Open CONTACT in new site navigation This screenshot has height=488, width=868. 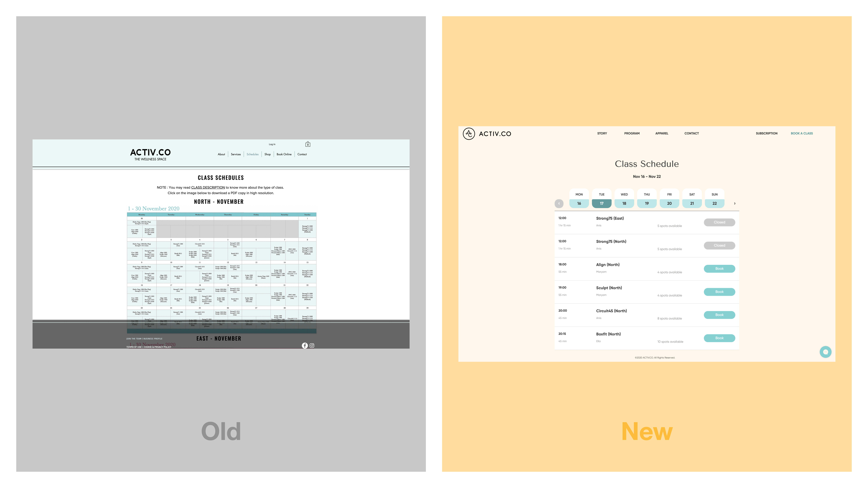click(x=691, y=133)
